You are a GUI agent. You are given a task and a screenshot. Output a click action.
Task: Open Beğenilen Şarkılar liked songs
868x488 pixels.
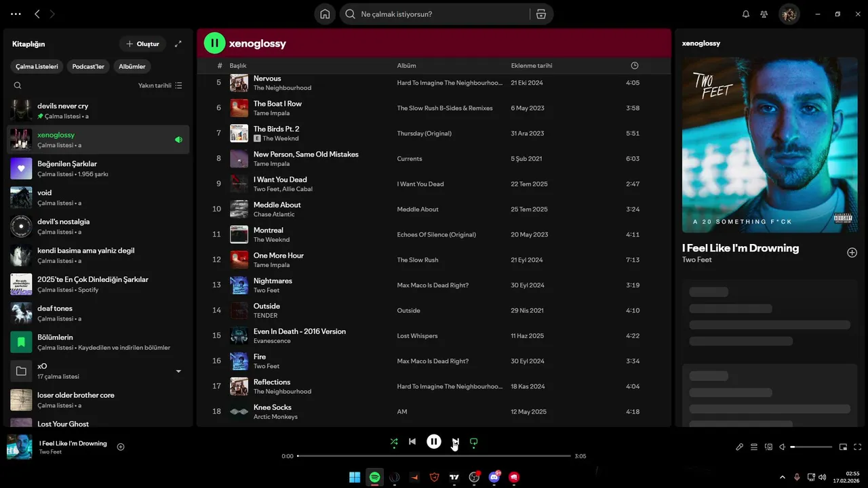click(x=98, y=168)
